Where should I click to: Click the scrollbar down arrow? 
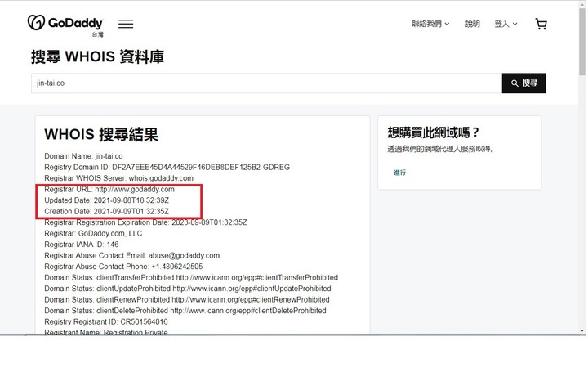tap(582, 331)
